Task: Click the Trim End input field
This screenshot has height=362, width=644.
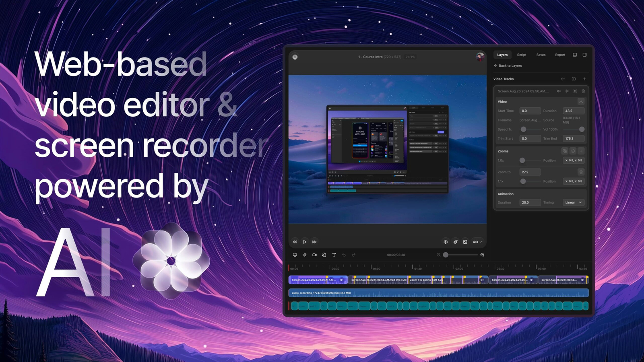Action: point(573,138)
